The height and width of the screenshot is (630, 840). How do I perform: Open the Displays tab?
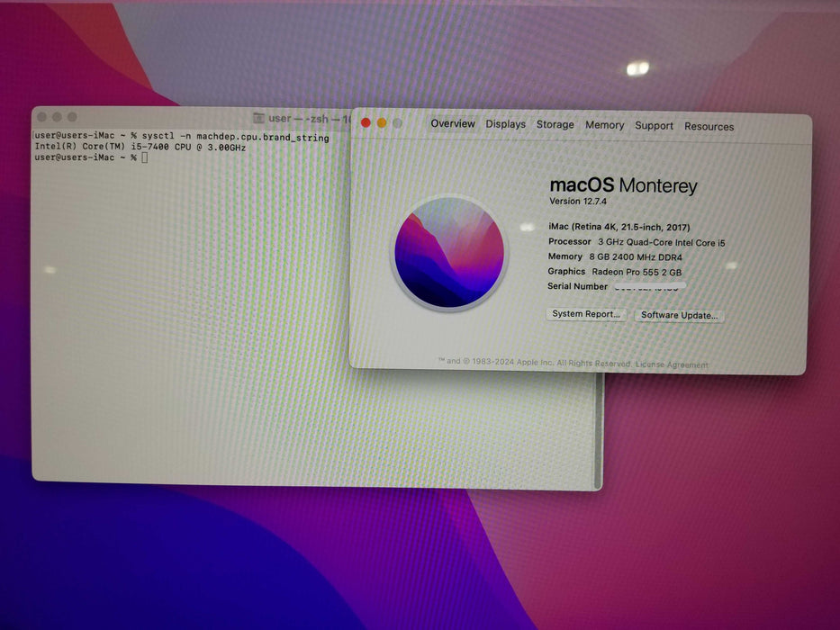(x=505, y=124)
